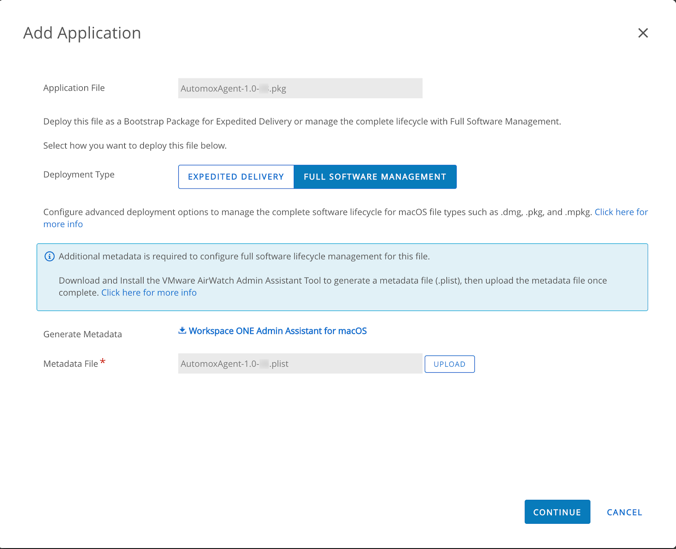Select Expedited Delivery deployment type
676x549 pixels.
pos(236,177)
